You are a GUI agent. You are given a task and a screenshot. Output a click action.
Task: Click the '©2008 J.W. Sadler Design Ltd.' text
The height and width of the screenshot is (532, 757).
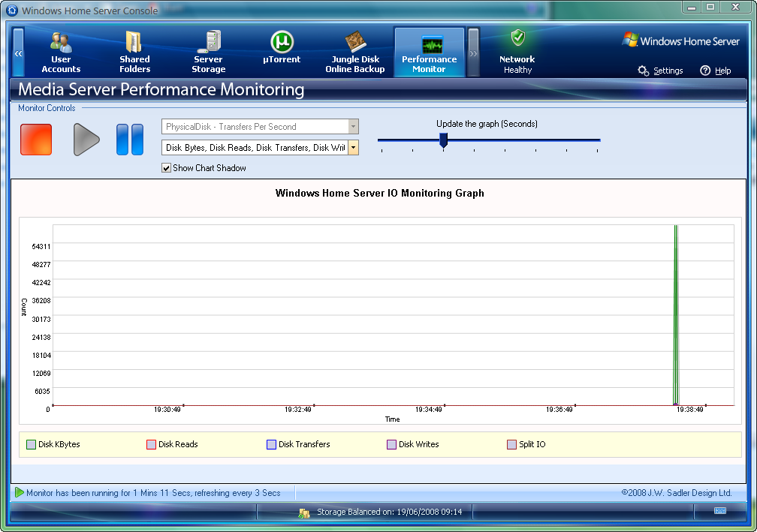(677, 493)
